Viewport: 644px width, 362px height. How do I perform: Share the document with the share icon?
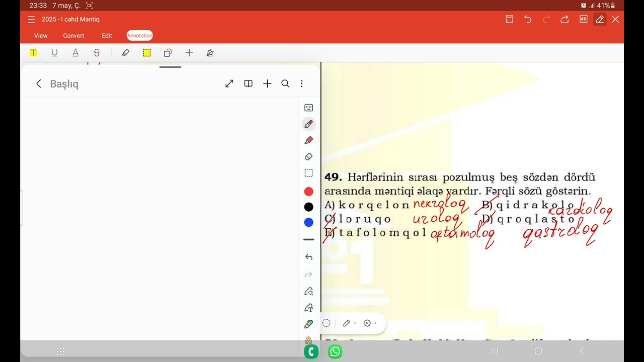tap(565, 19)
